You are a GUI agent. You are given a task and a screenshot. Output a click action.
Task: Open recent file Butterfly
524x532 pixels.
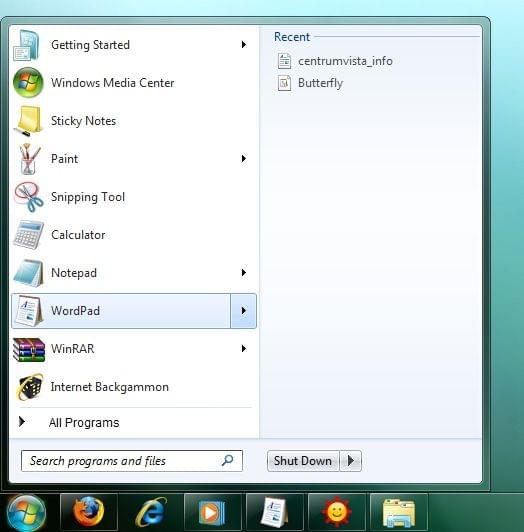[320, 83]
